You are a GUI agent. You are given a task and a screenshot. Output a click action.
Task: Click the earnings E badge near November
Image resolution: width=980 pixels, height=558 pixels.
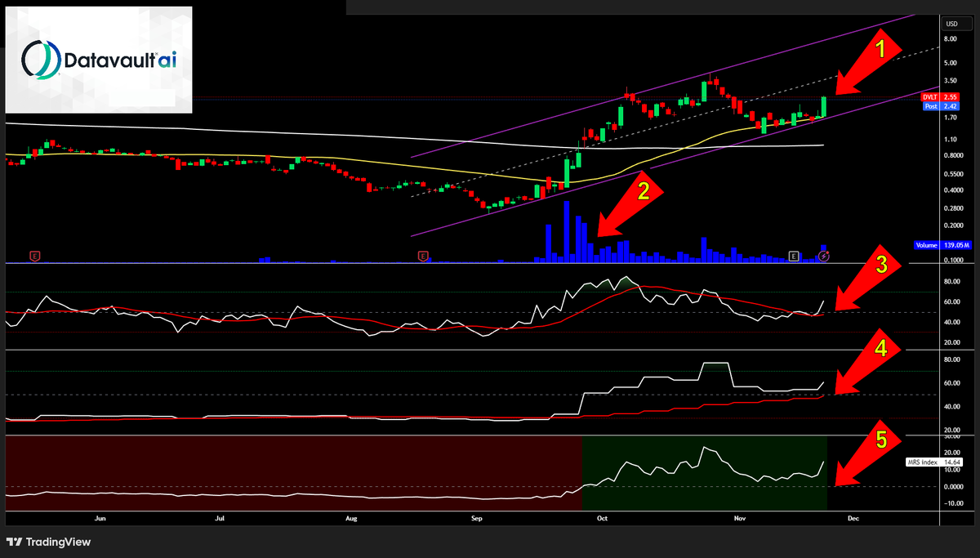[794, 257]
